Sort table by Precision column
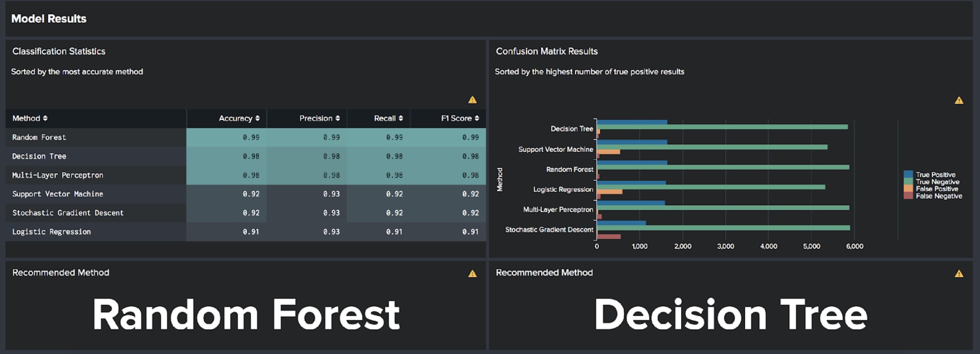Image resolution: width=980 pixels, height=354 pixels. pyautogui.click(x=319, y=118)
